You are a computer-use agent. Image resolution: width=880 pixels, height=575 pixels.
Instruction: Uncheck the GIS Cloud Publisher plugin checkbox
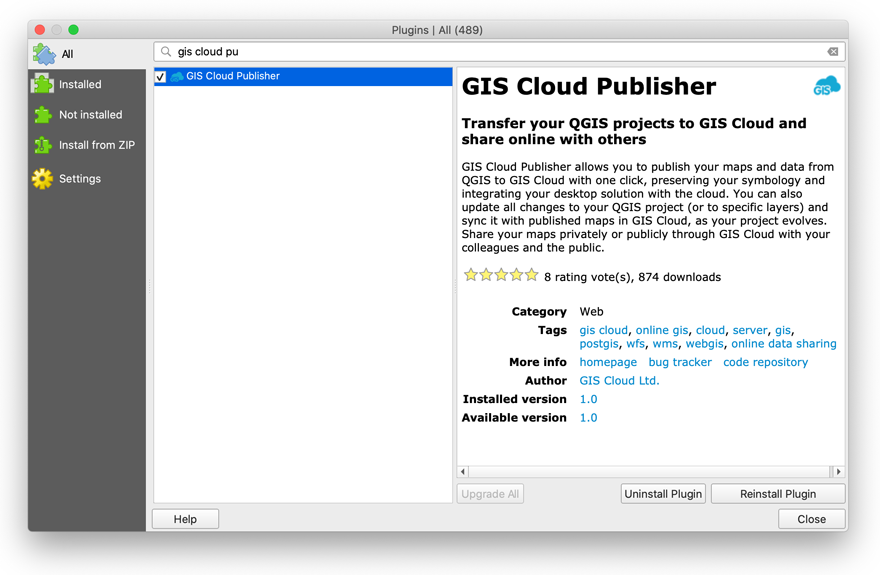(161, 76)
